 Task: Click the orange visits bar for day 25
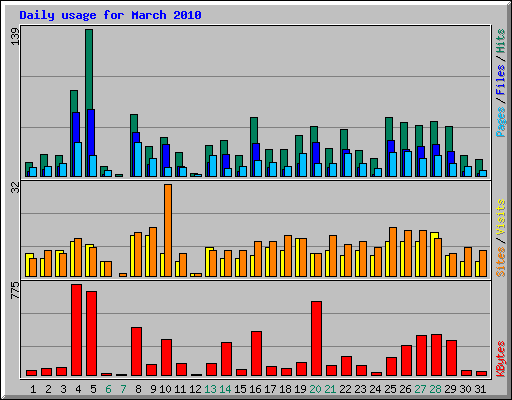[x=393, y=252]
